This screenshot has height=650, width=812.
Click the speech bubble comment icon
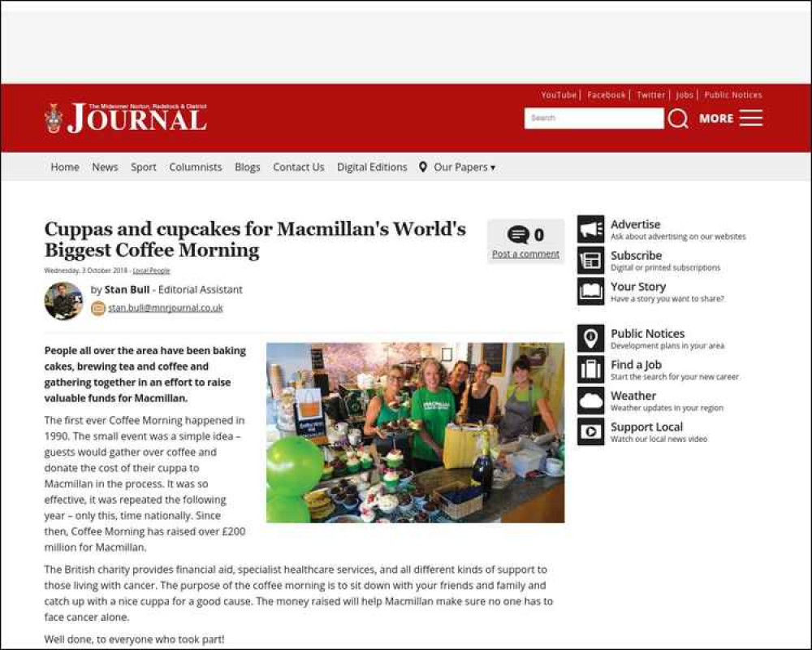[518, 235]
